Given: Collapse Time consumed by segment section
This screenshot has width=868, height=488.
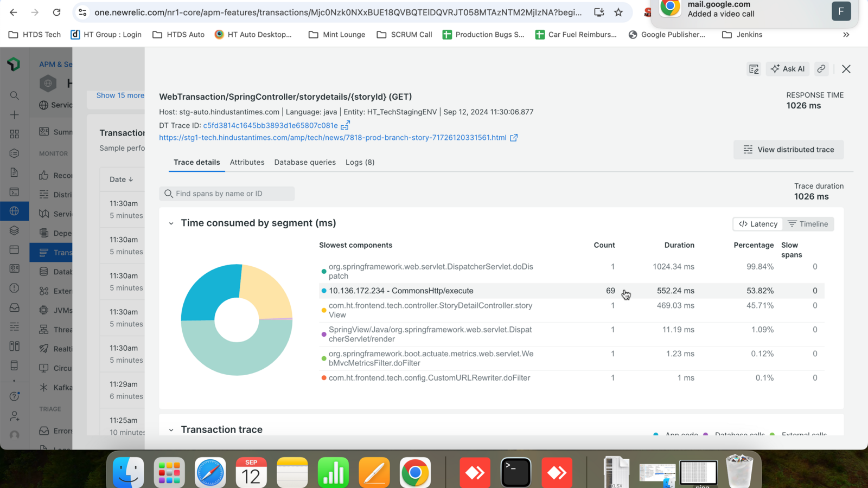Looking at the screenshot, I should [171, 223].
